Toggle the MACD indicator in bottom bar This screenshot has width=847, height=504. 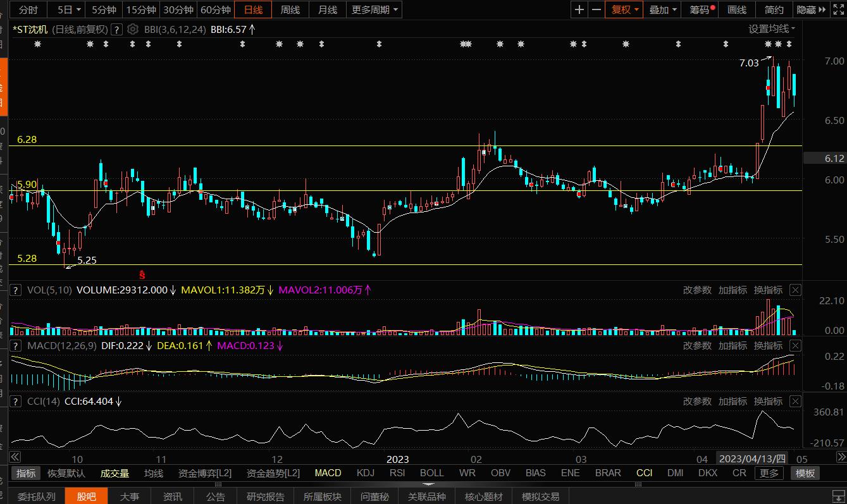328,473
